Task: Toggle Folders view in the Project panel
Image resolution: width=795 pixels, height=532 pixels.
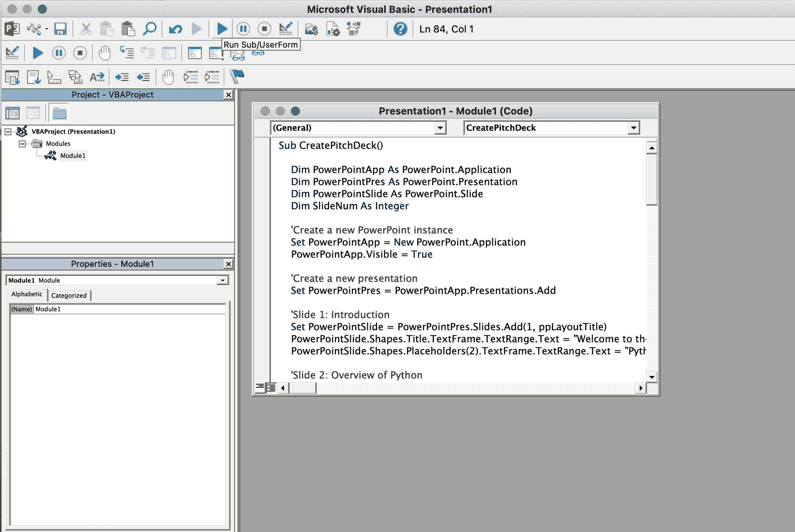Action: [59, 113]
